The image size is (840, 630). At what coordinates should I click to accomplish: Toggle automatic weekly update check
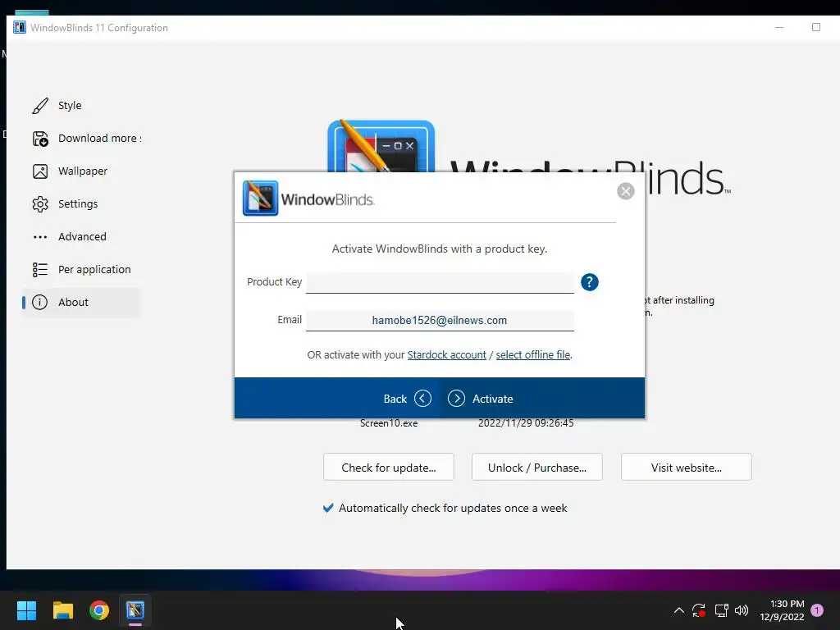click(328, 508)
